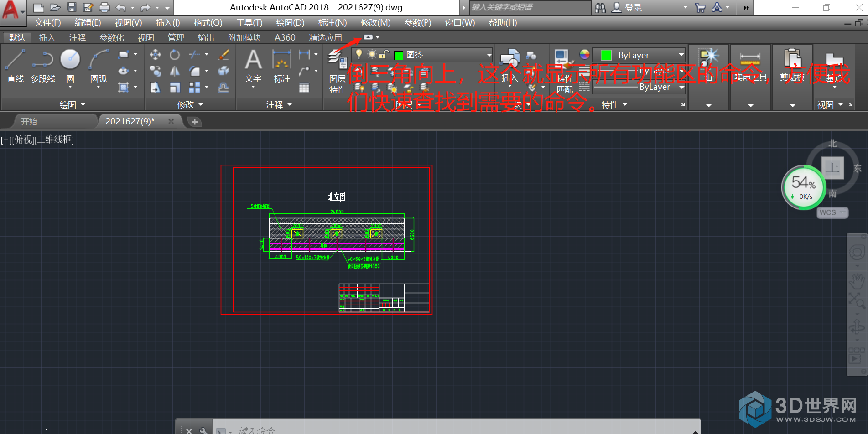This screenshot has width=868, height=434.
Task: Open the Quick Access Toolbar customize dropdown
Action: point(167,7)
